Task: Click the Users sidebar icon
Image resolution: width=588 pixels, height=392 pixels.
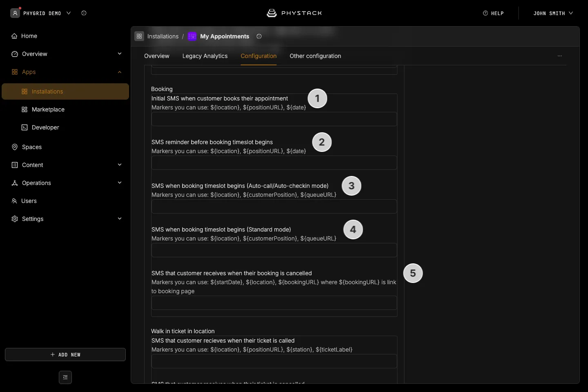Action: tap(14, 201)
